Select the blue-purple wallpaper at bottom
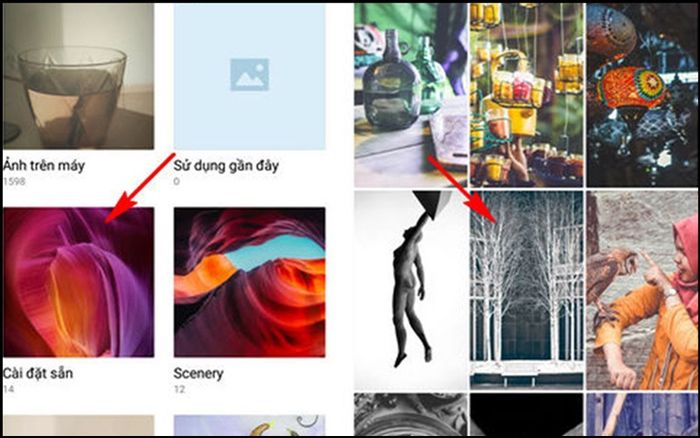This screenshot has width=700, height=438. tap(642, 414)
